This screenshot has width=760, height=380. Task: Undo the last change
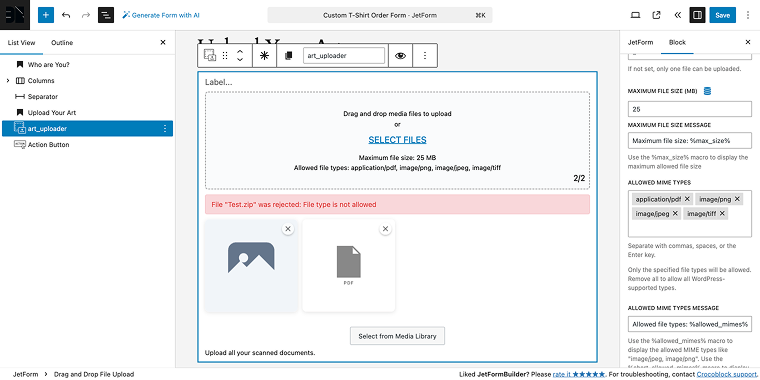click(x=66, y=15)
